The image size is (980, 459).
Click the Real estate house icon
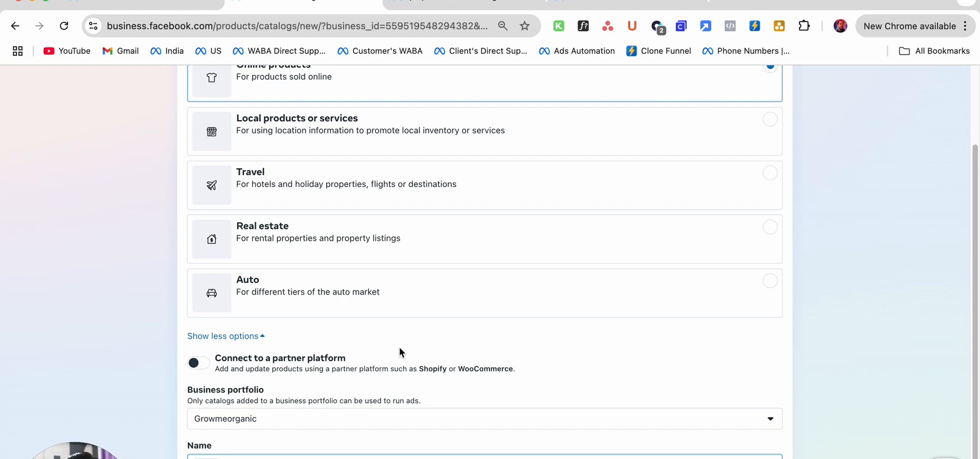click(212, 239)
